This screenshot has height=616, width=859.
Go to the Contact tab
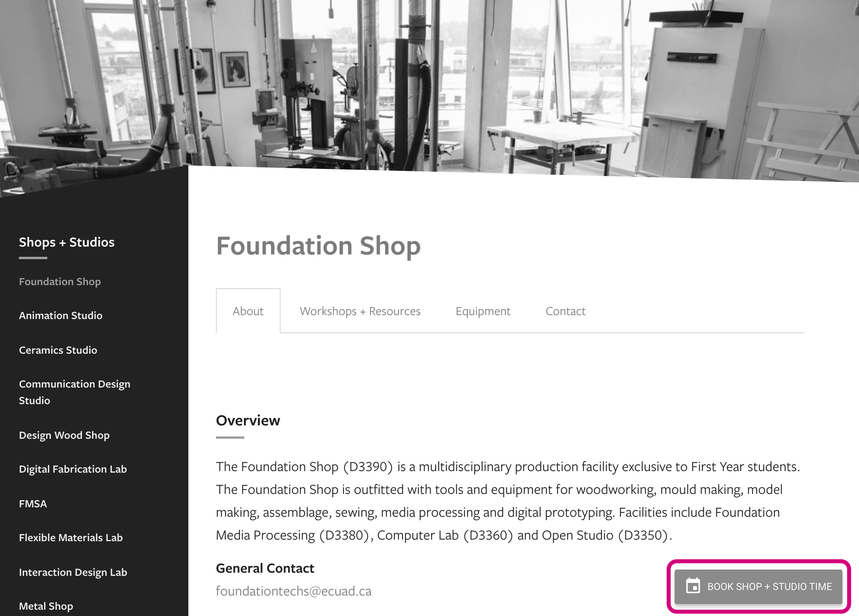click(x=565, y=311)
